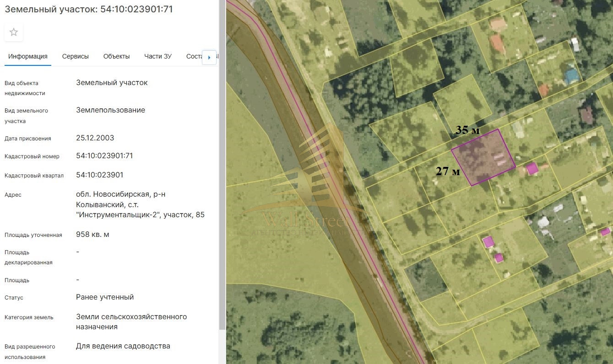Click the date value 25.12.2003
Screen dimensions: 613x364
[x=95, y=138]
